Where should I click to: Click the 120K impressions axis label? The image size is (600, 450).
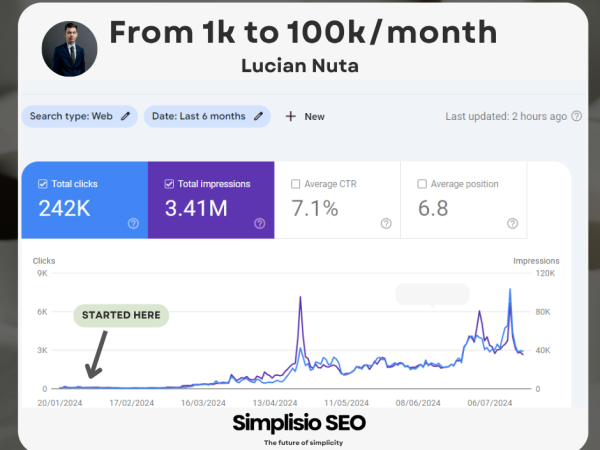coord(545,273)
